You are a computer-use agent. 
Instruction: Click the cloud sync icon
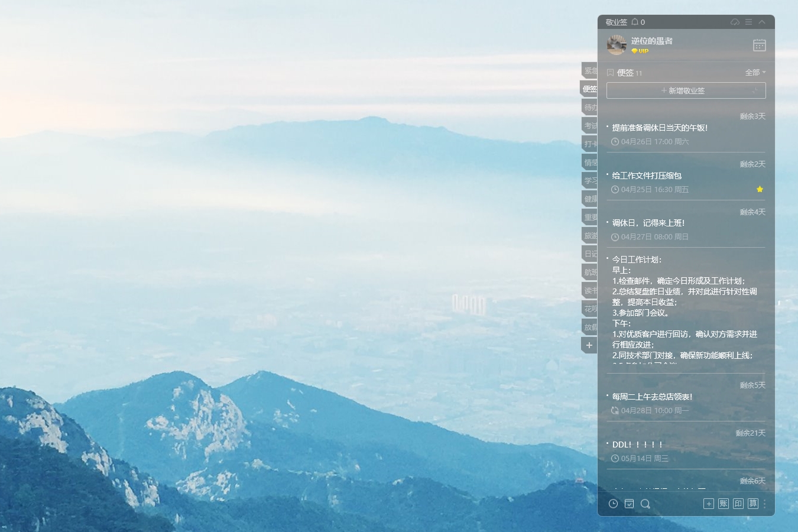pyautogui.click(x=735, y=22)
